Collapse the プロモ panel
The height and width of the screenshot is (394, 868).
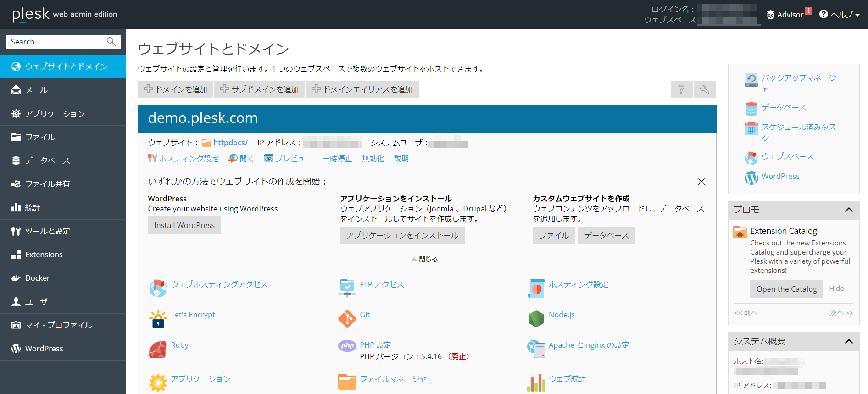pyautogui.click(x=849, y=210)
